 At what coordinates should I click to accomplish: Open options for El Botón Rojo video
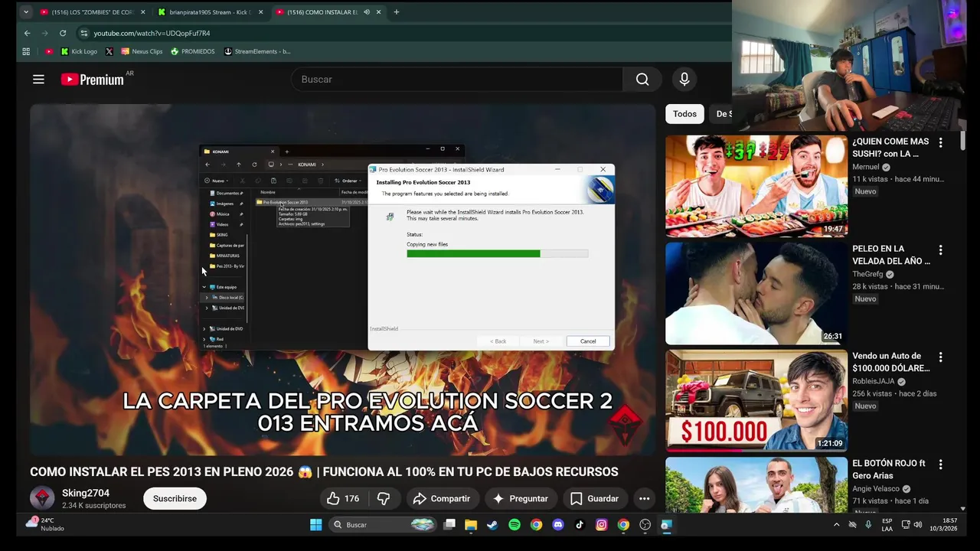[x=940, y=464]
